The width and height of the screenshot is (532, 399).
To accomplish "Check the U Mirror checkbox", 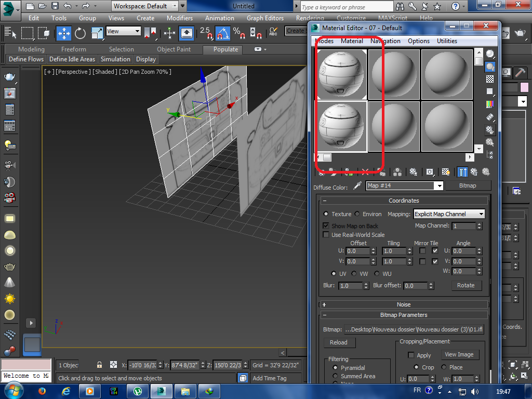I will pyautogui.click(x=422, y=251).
